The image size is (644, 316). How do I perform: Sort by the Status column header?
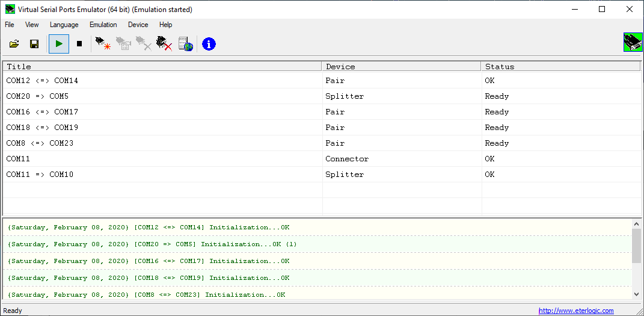(x=561, y=67)
